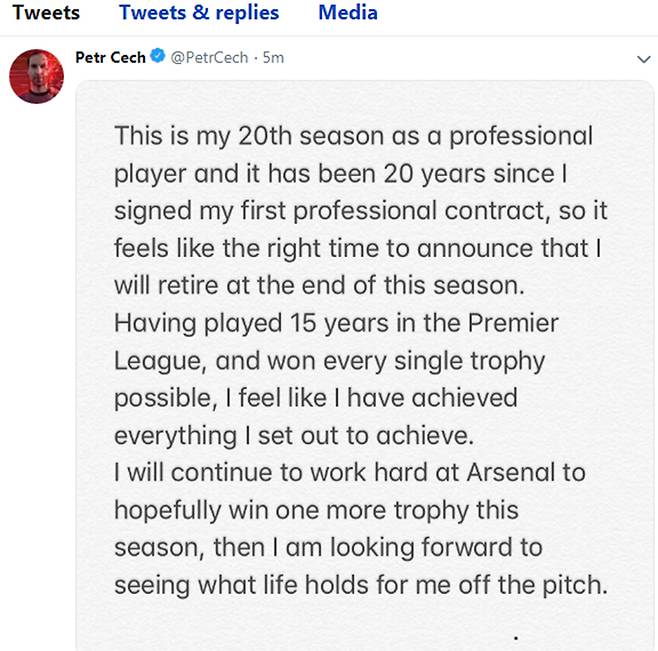Expand the tweet options chevron
The width and height of the screenshot is (658, 651).
(643, 59)
